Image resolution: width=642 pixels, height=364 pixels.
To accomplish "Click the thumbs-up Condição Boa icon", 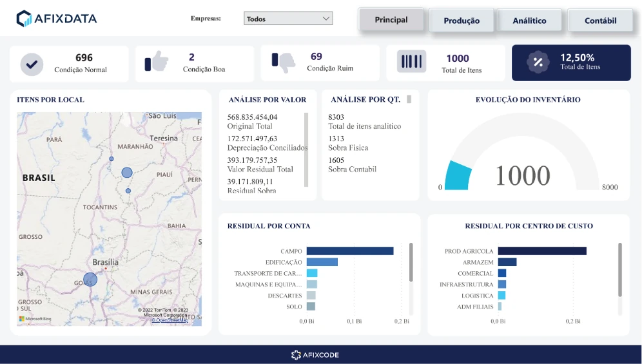I will pos(157,62).
